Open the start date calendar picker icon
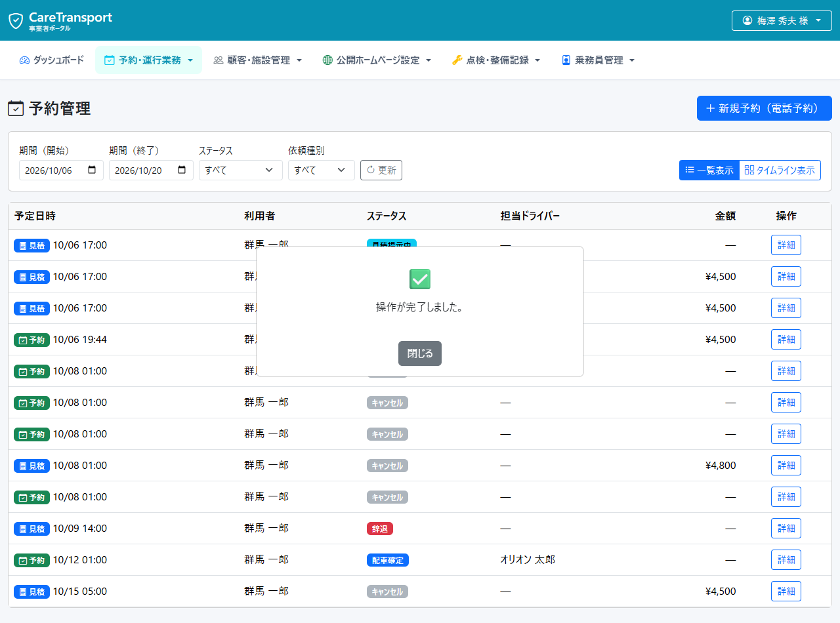 92,170
